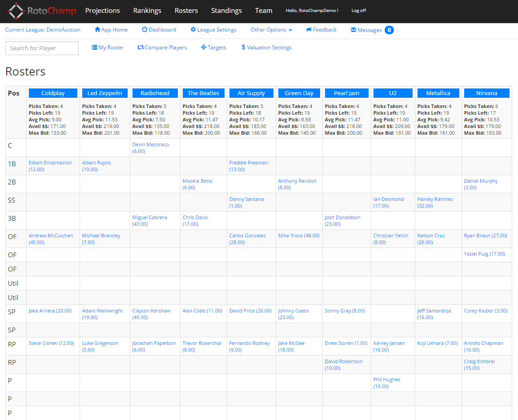The width and height of the screenshot is (518, 420).
Task: Open Koji Uehara player link
Action: [x=438, y=343]
